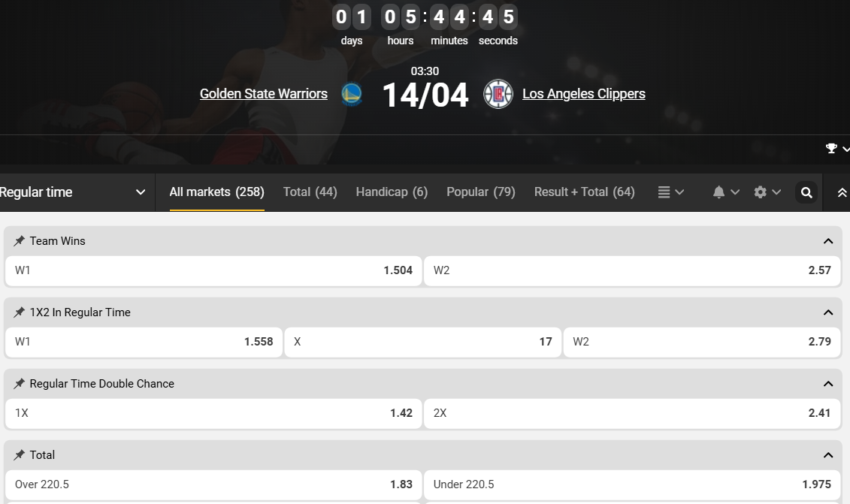Select the Result + Total (64) tab
The image size is (850, 504).
point(584,192)
